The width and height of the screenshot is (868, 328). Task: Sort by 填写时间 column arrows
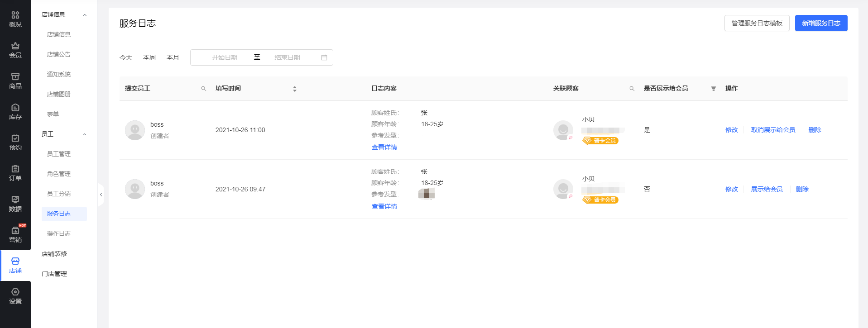point(295,89)
